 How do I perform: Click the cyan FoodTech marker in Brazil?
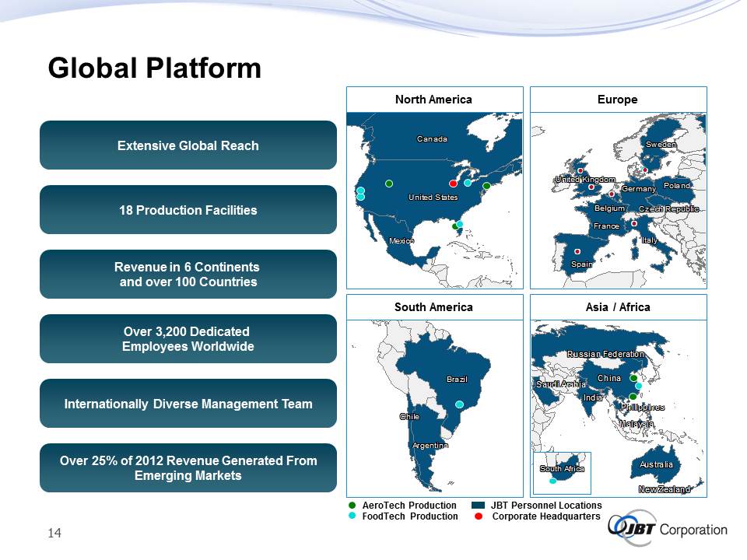click(x=460, y=404)
